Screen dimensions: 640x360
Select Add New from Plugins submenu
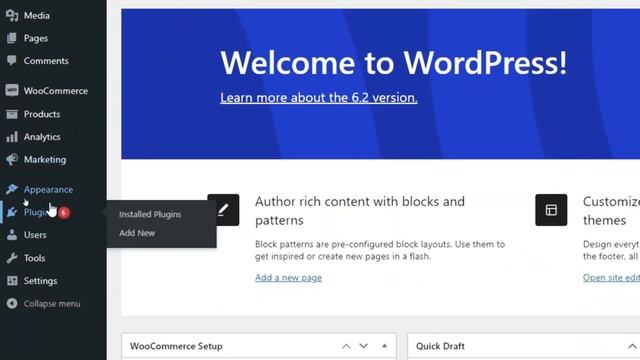(137, 233)
